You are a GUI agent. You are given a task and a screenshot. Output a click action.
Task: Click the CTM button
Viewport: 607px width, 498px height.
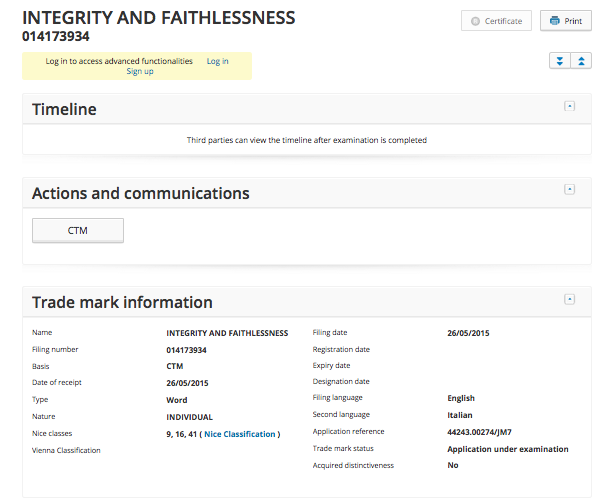(78, 231)
